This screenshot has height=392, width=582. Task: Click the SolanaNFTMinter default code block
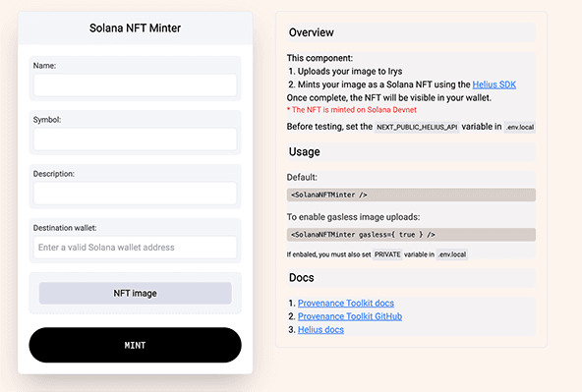pos(411,195)
